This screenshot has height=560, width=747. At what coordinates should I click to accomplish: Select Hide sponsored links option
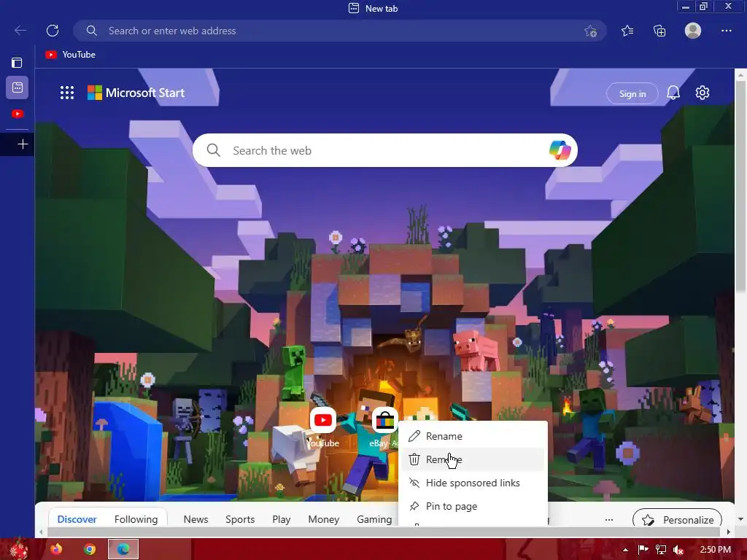[473, 483]
